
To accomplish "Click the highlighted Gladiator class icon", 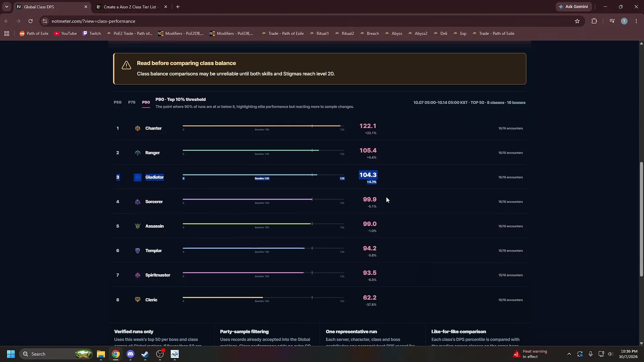I will [138, 177].
